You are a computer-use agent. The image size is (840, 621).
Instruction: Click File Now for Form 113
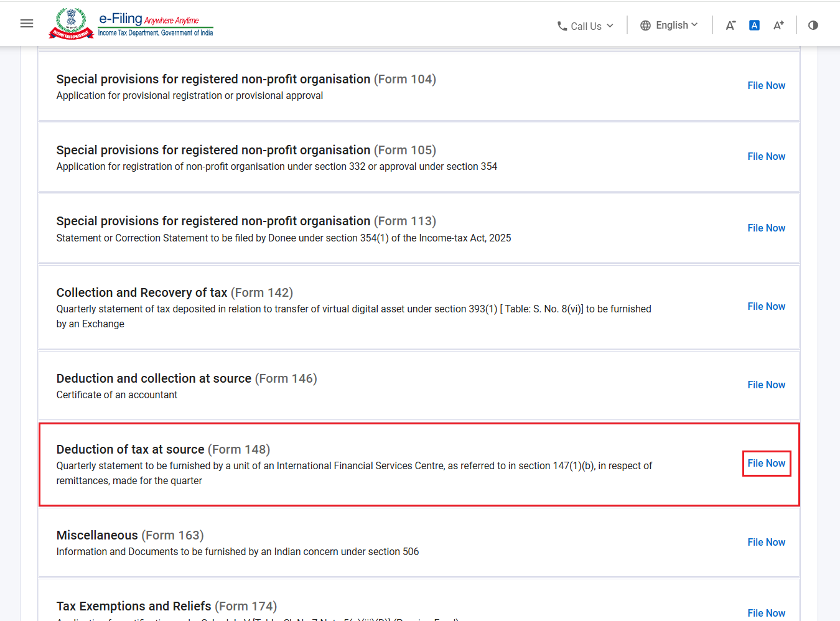pos(767,228)
